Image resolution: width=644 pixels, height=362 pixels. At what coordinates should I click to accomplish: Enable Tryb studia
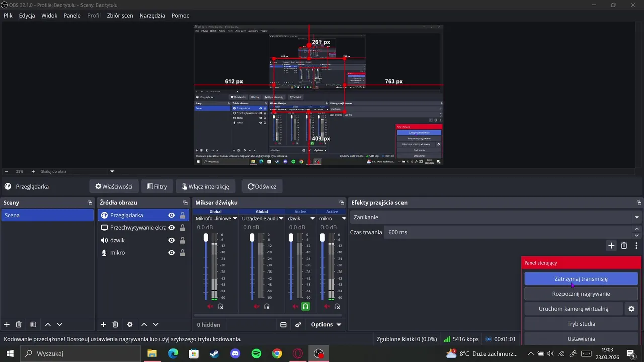click(x=581, y=324)
